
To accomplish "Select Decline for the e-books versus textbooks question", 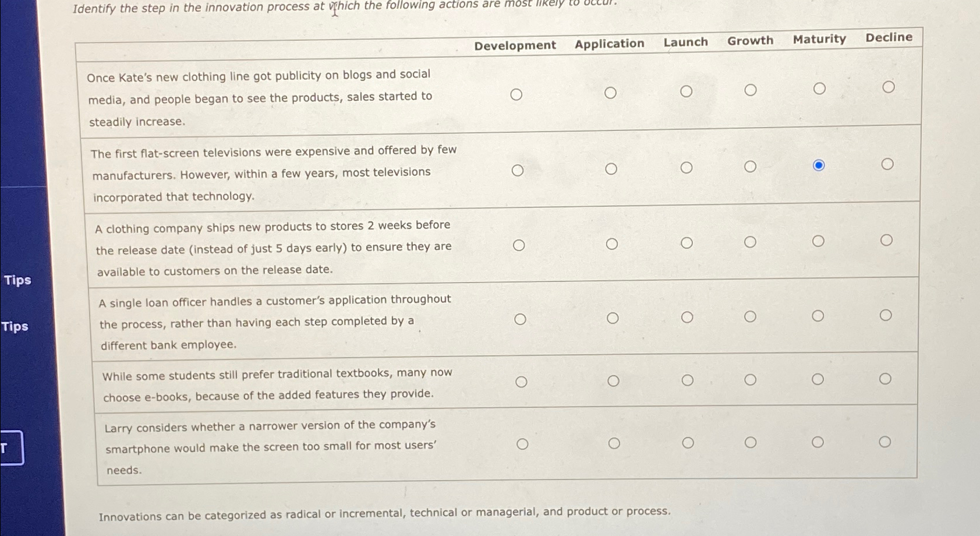I will click(x=885, y=379).
